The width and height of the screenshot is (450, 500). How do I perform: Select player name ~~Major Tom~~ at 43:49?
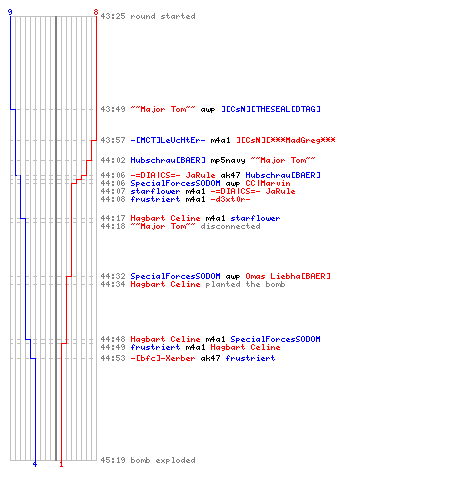(163, 109)
